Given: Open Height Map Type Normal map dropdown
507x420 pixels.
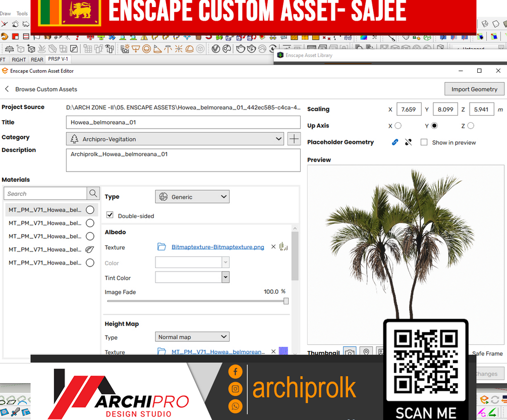Looking at the screenshot, I should point(192,337).
